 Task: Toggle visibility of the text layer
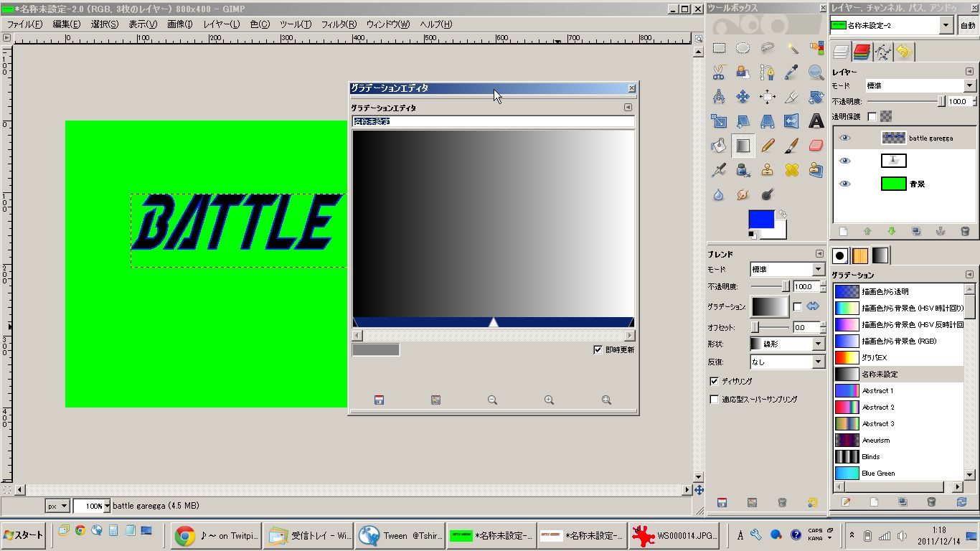click(x=845, y=161)
